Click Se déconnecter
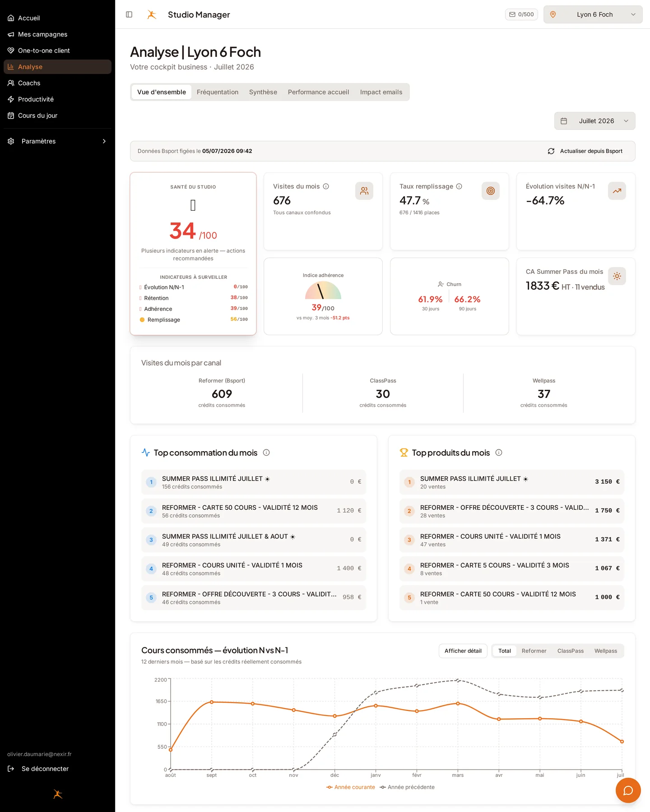 45,769
